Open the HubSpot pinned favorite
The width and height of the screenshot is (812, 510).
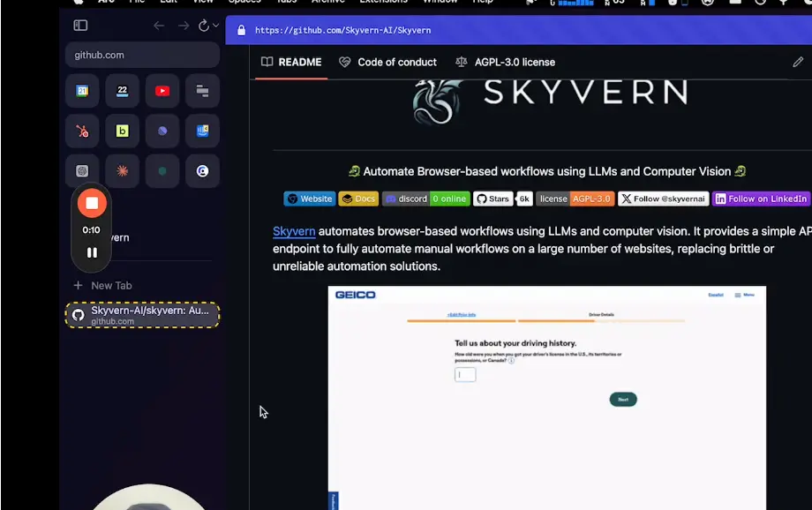[82, 131]
